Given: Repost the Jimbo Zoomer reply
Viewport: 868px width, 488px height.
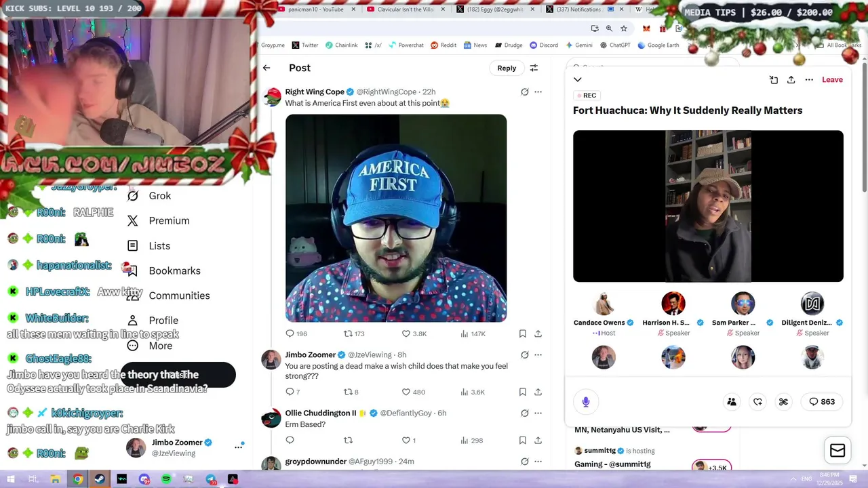Looking at the screenshot, I should tap(351, 392).
